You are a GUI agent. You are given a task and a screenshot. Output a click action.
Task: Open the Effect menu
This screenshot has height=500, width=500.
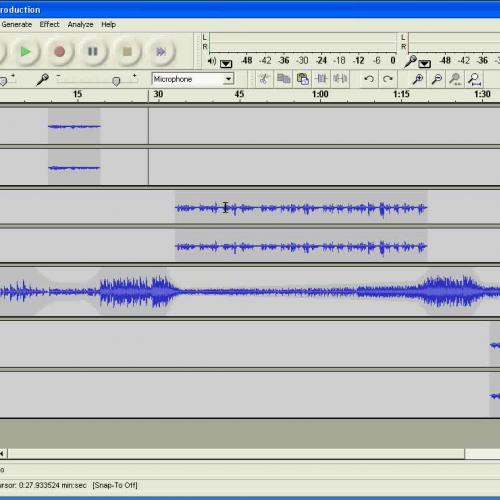[x=49, y=24]
